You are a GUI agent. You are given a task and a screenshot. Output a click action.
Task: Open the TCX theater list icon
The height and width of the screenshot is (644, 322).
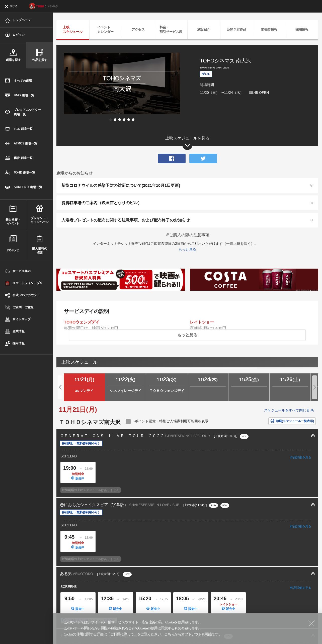pos(8,129)
